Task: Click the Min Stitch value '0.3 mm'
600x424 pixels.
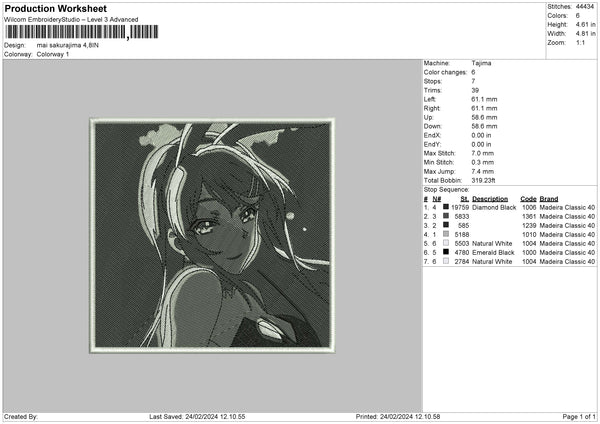Action: click(482, 162)
